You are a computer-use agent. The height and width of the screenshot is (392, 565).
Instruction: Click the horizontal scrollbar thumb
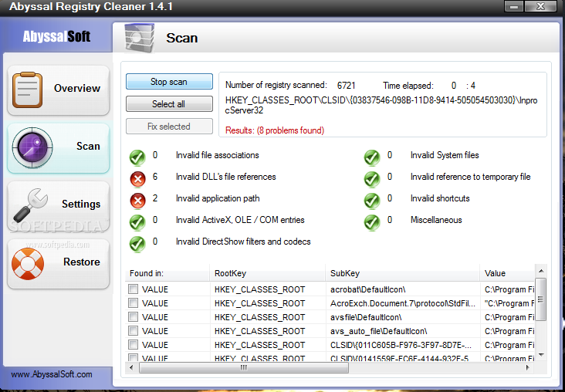tap(244, 367)
